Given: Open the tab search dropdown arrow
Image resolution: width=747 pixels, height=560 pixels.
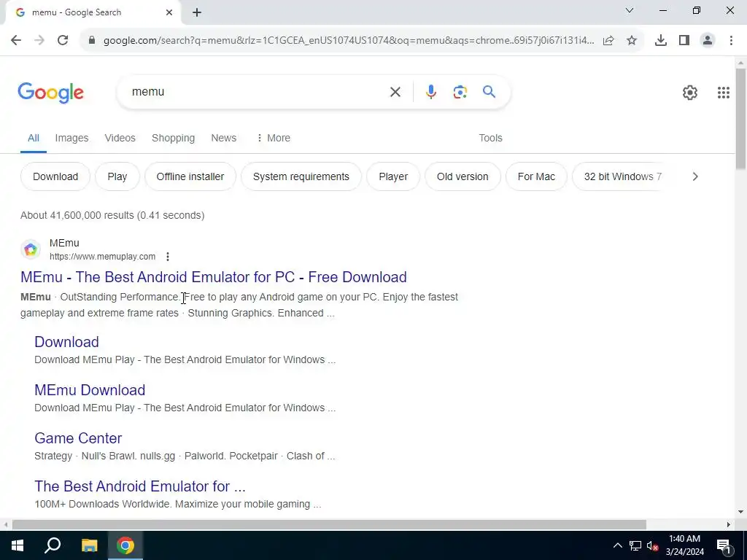Looking at the screenshot, I should 630,10.
